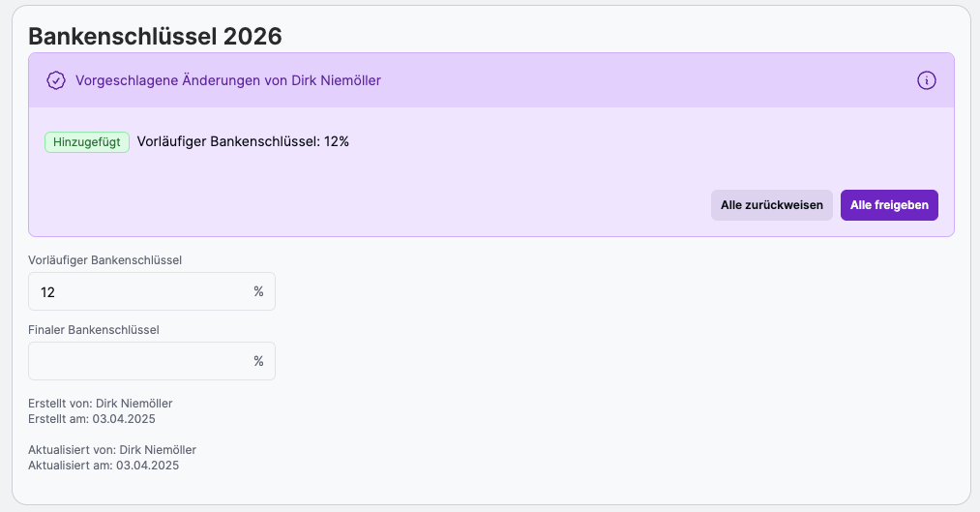Screen dimensions: 980x512
Task: Click the % suffix of the Vorläufiger field
Action: coord(258,291)
